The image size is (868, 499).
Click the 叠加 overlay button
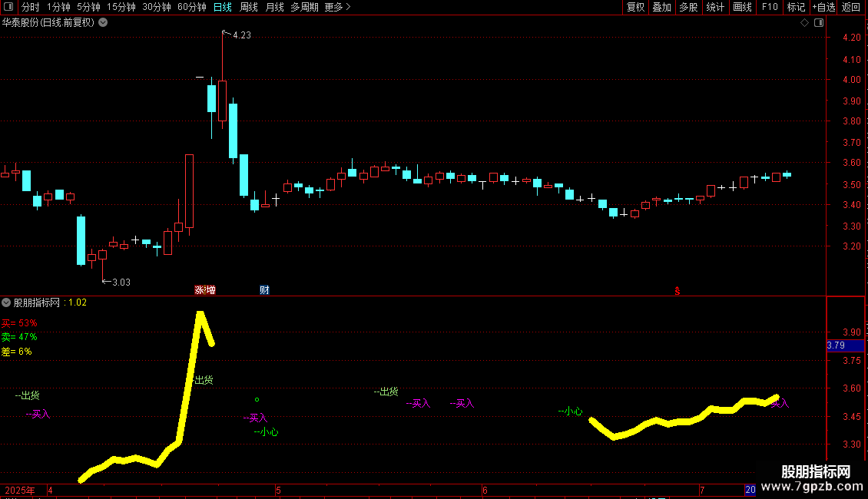(x=661, y=7)
